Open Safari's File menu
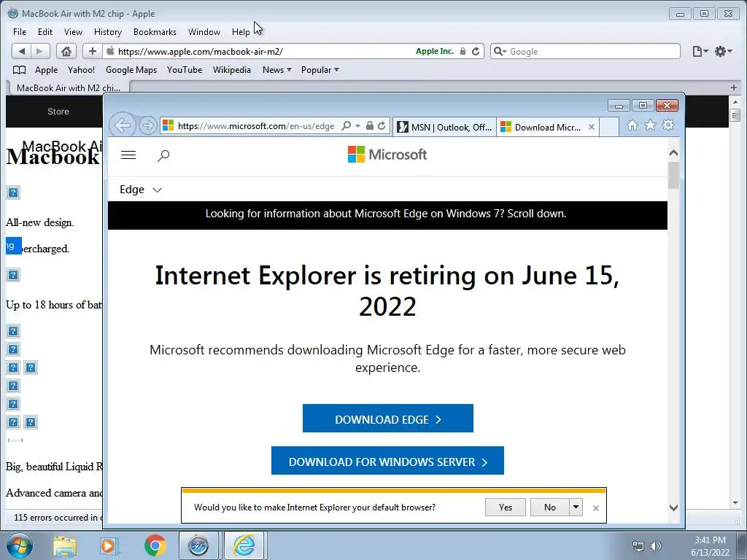This screenshot has width=747, height=560. (20, 32)
